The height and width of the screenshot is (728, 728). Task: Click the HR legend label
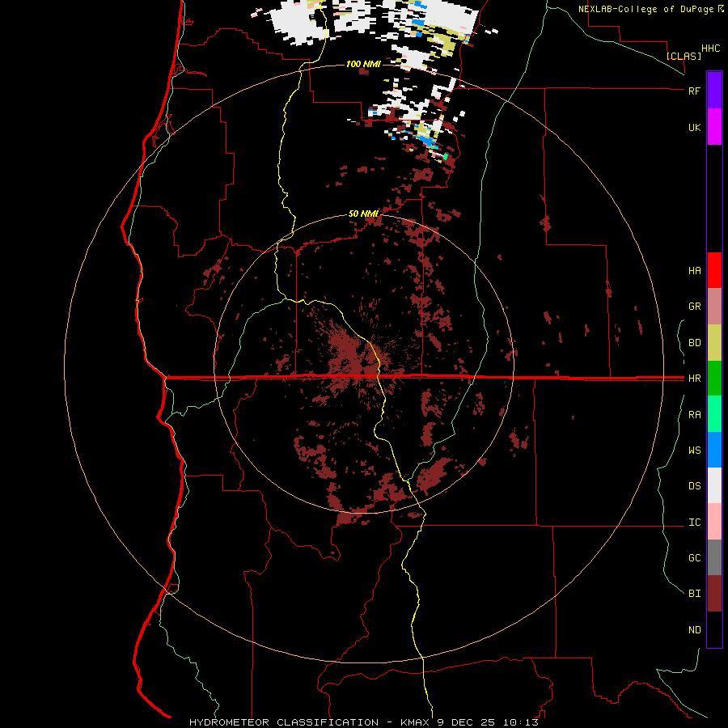(694, 379)
